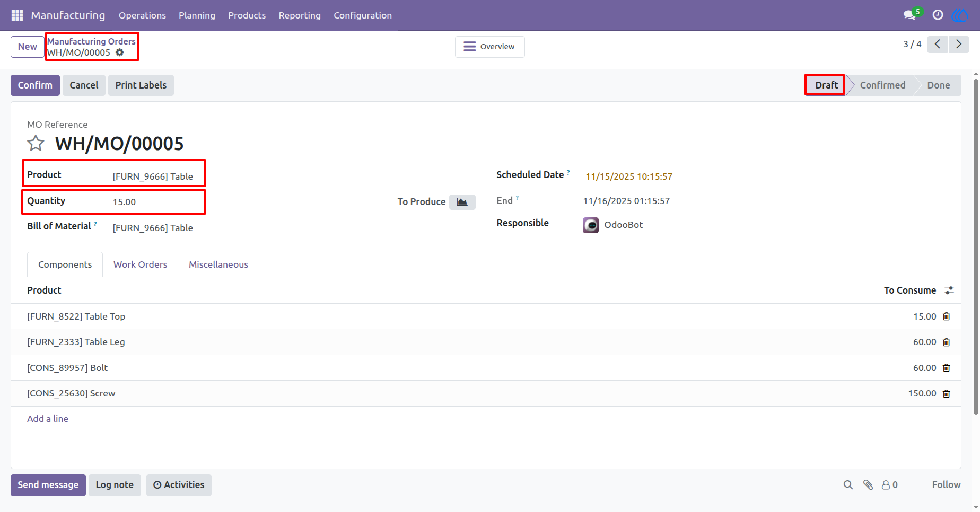Mark the order as favorite star
The image size is (980, 512).
click(x=36, y=143)
